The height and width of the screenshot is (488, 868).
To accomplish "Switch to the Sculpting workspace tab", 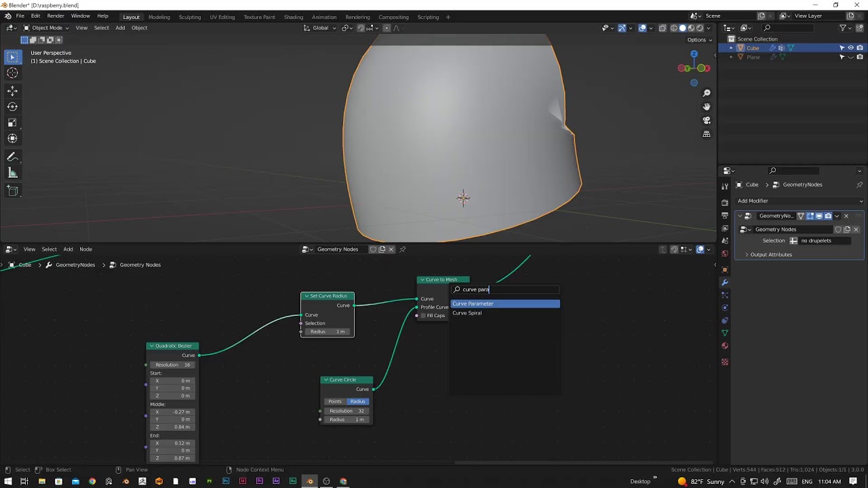I will coord(190,17).
